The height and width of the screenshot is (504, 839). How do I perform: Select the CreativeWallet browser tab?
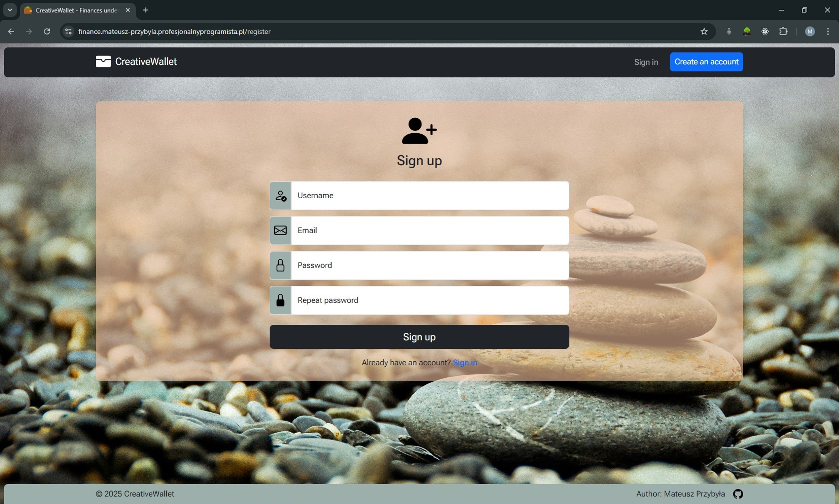coord(75,10)
